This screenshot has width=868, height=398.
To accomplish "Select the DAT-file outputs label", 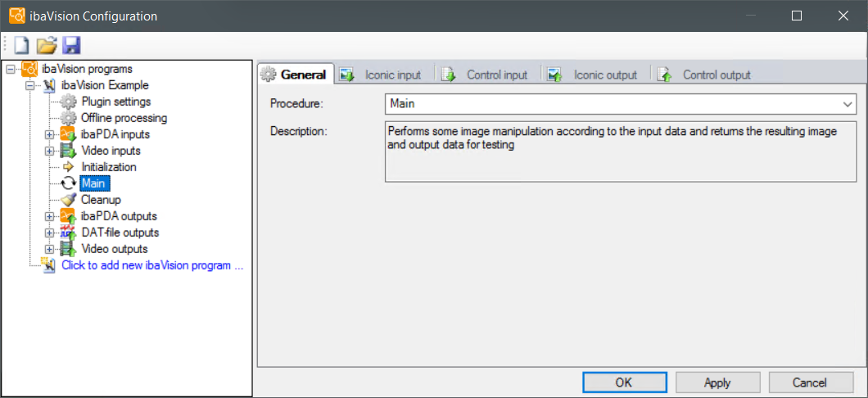I will pos(120,233).
